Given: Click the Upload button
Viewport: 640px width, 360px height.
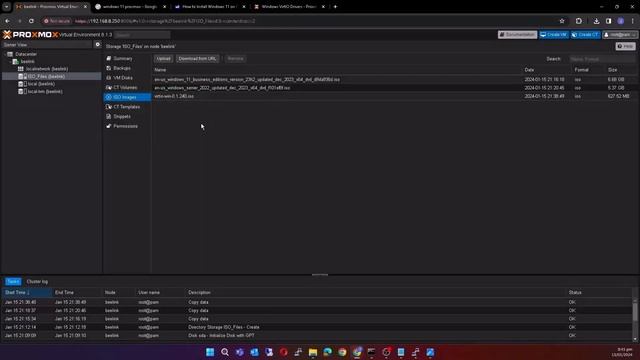Looking at the screenshot, I should pyautogui.click(x=163, y=58).
